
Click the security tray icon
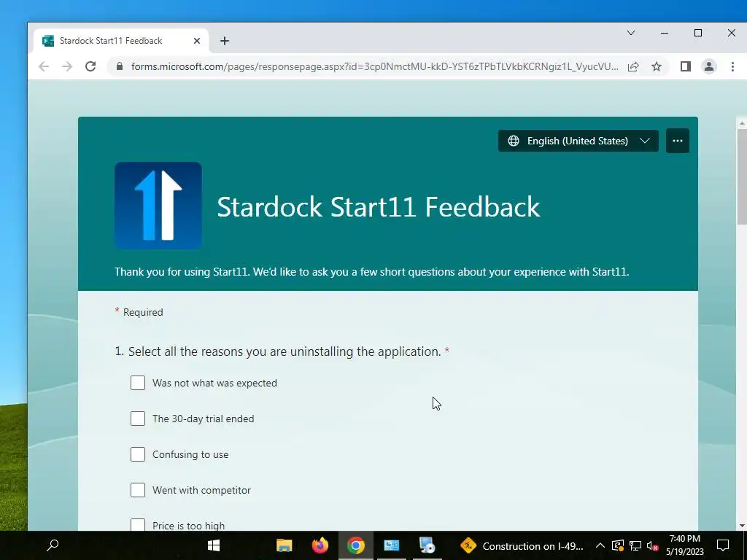point(617,545)
